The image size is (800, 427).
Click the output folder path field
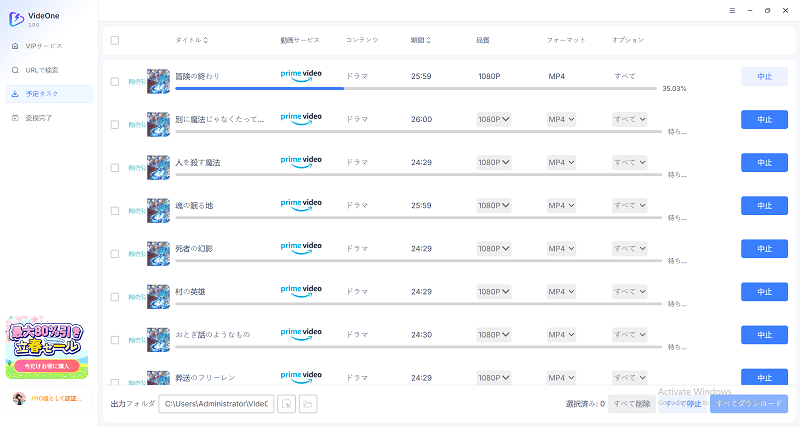pos(216,403)
